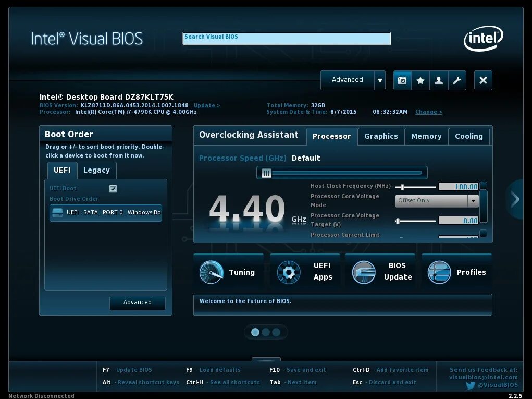Click Welcome to the future of BIOS message
This screenshot has height=399, width=532.
point(245,301)
